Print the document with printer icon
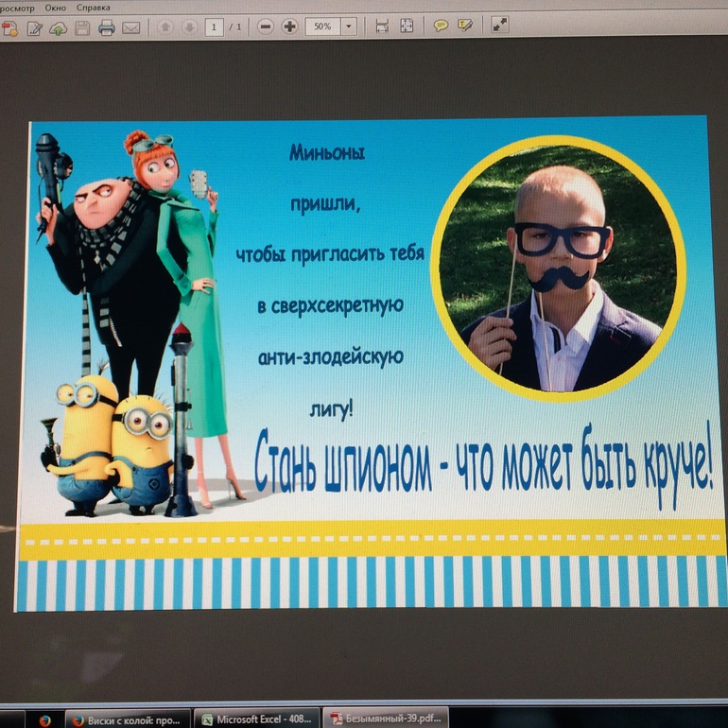Viewport: 728px width, 728px height. 106,27
